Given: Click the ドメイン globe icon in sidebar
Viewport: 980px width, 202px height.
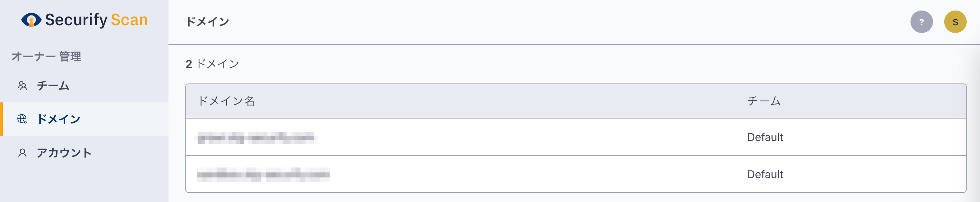Looking at the screenshot, I should pyautogui.click(x=22, y=119).
